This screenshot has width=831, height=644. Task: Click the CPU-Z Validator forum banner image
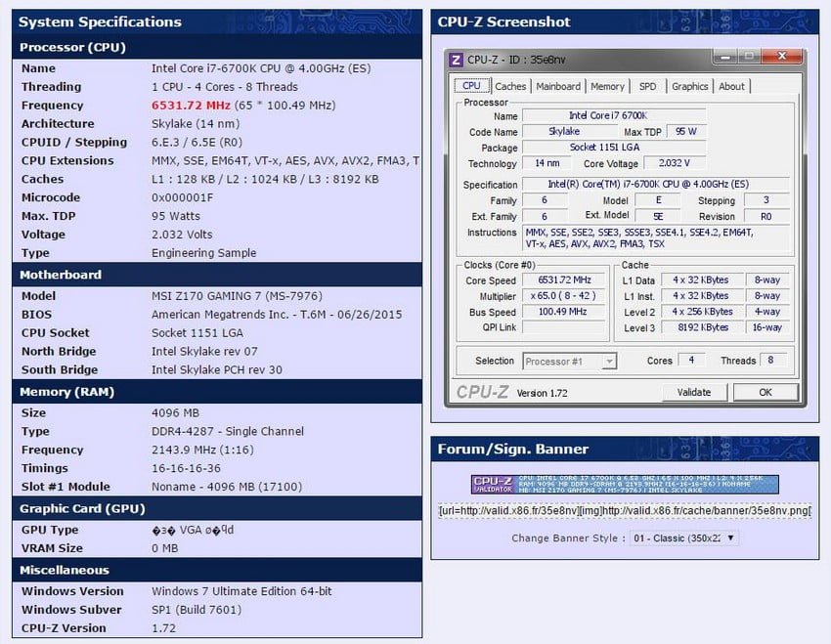(x=625, y=484)
